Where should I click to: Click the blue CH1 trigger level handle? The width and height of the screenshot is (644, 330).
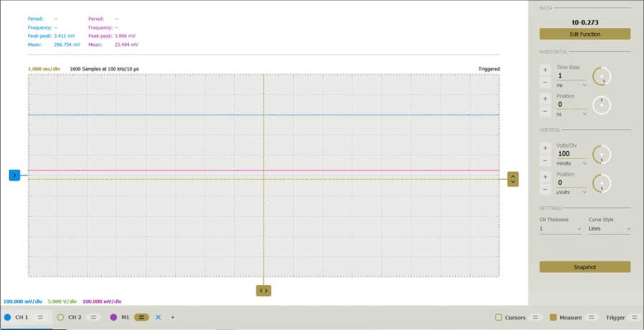click(x=14, y=175)
